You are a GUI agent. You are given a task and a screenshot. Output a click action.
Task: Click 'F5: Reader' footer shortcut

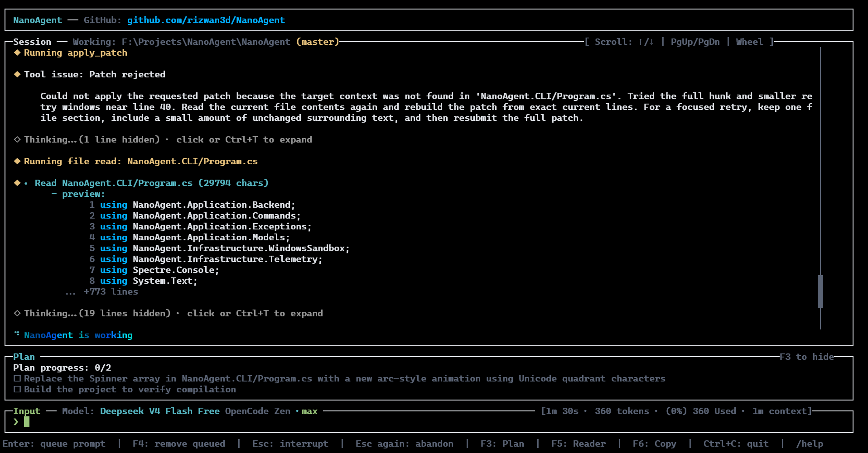579,443
